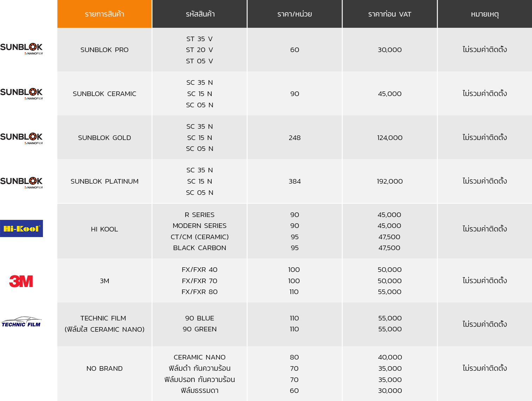Image resolution: width=532 pixels, height=401 pixels.
Task: Select the orange รายการสินค้า header
Action: coord(105,14)
